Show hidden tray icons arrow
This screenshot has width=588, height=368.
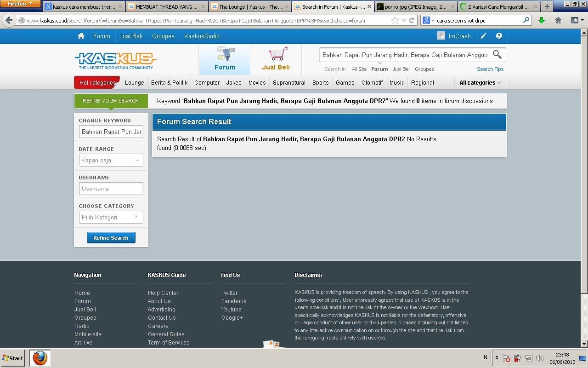click(496, 358)
